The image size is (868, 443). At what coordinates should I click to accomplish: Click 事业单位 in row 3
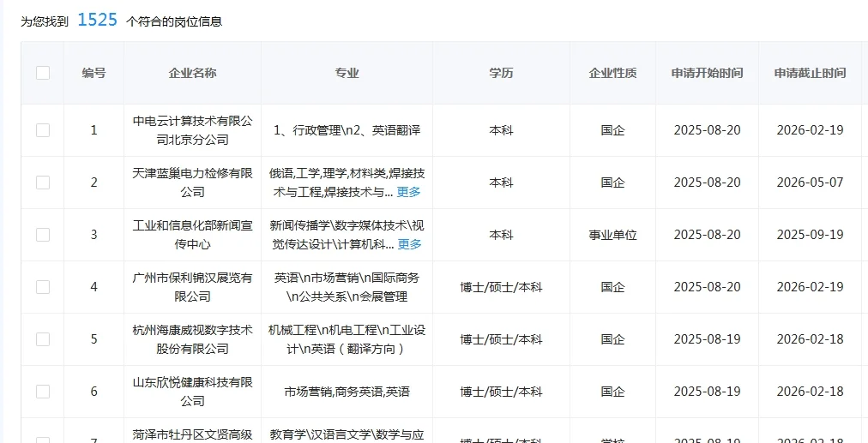tap(612, 235)
